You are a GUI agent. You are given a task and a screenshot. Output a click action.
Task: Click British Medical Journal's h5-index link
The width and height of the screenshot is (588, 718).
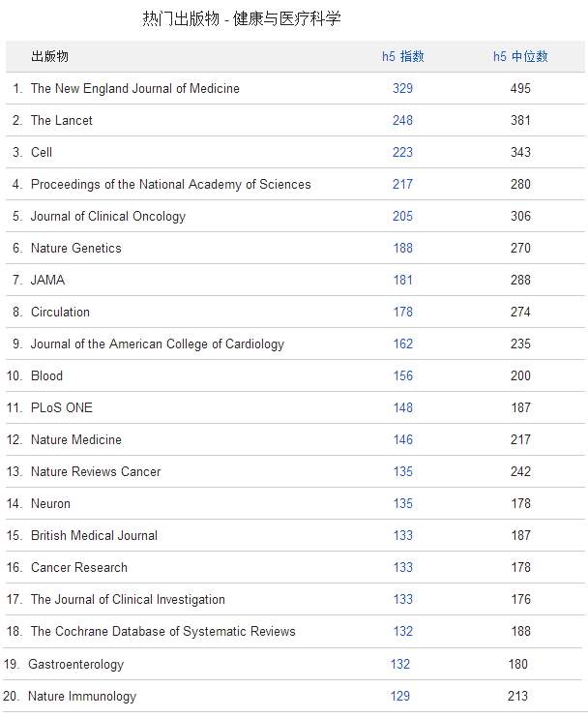402,535
